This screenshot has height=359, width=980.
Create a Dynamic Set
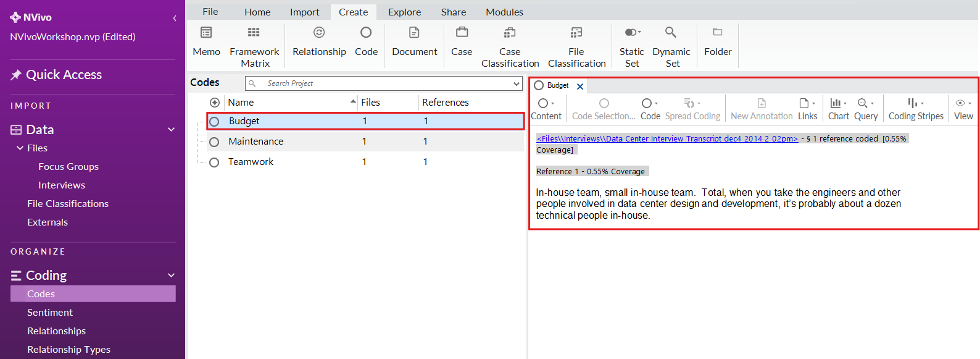click(671, 46)
